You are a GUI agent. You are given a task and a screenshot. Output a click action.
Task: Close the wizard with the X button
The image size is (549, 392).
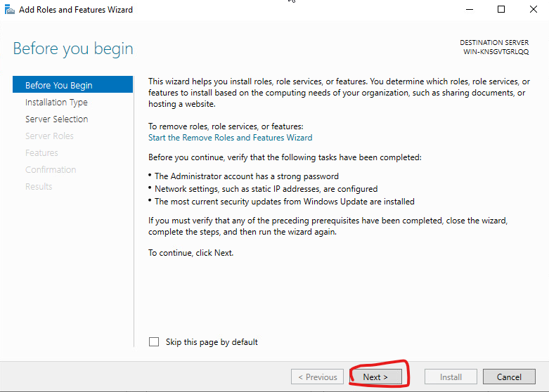[534, 9]
